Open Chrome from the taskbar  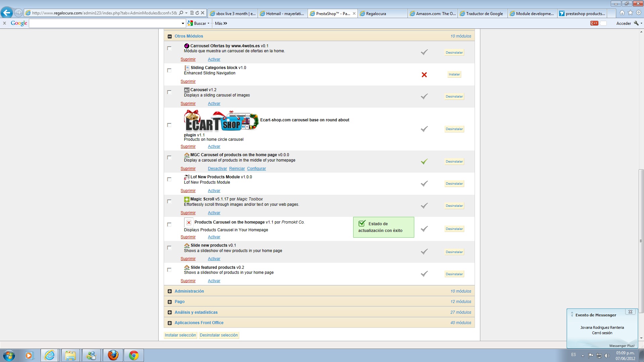point(134,355)
